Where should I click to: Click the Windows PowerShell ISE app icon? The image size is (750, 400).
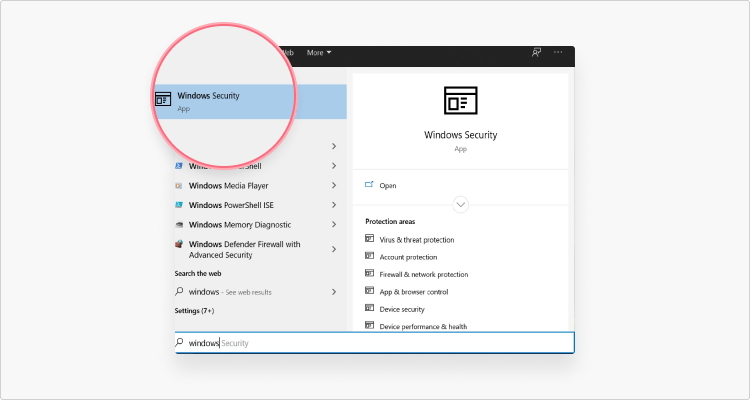[179, 205]
